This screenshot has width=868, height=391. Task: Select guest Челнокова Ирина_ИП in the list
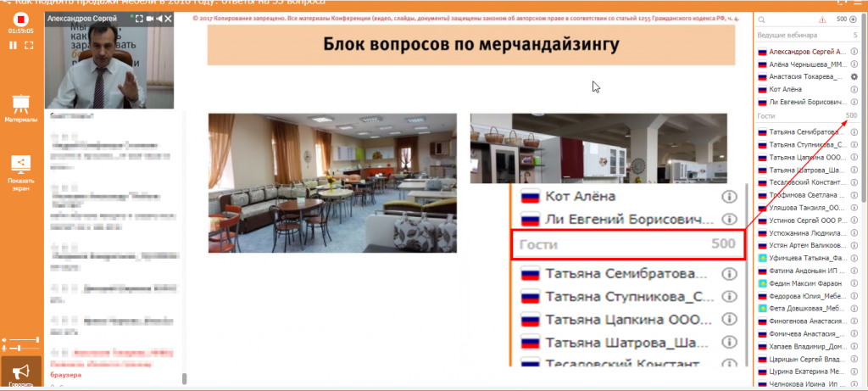coord(807,383)
